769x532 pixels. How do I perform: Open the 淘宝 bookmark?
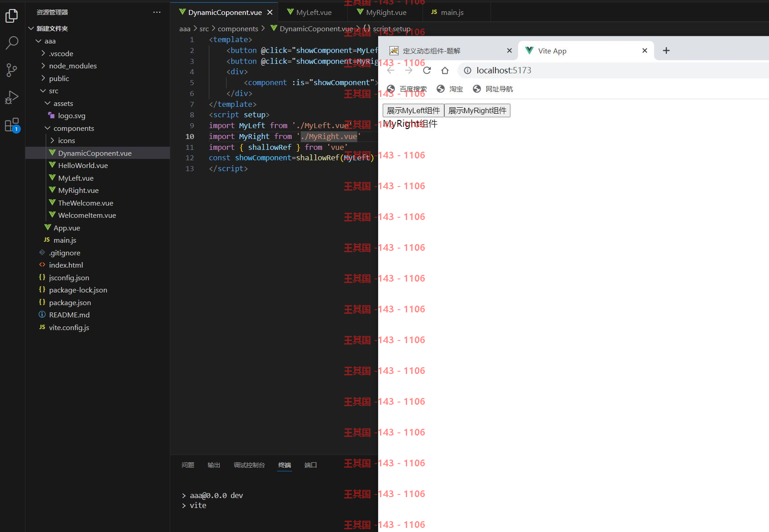coord(450,89)
